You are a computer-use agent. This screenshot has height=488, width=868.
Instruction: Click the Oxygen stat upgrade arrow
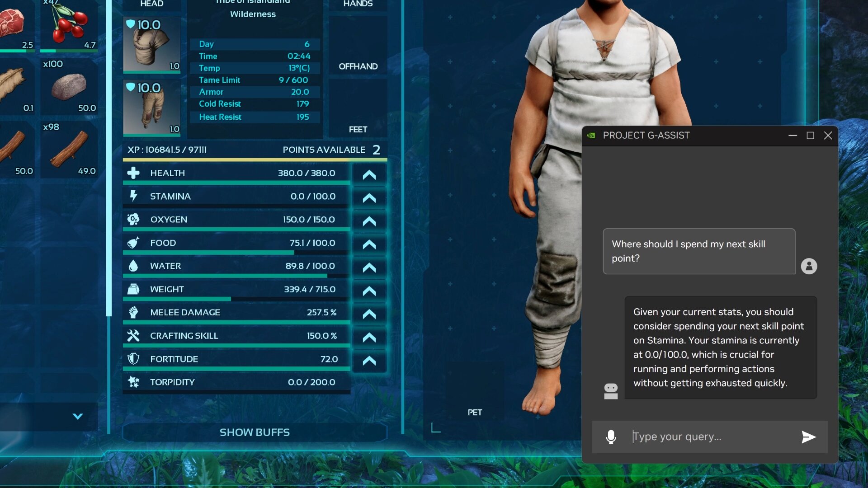pyautogui.click(x=369, y=219)
